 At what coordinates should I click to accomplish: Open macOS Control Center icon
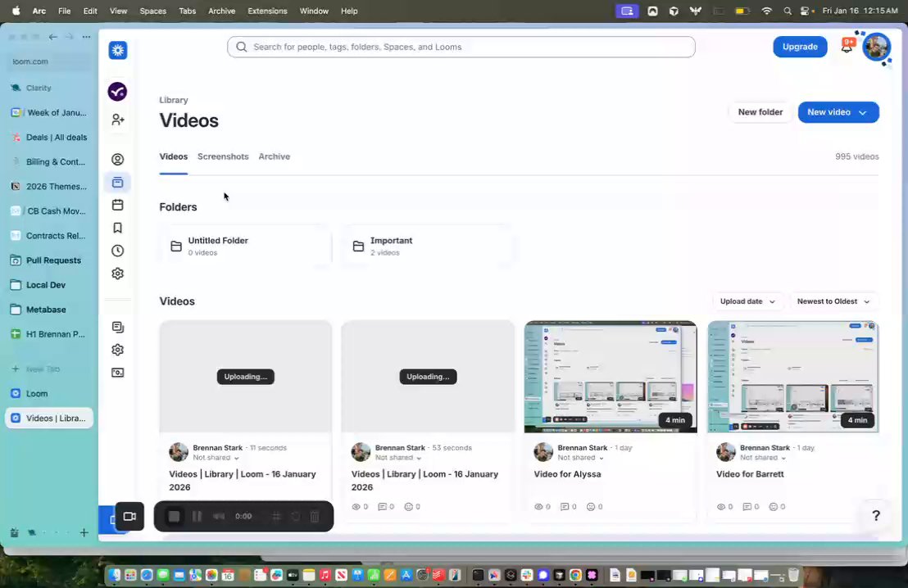click(805, 11)
